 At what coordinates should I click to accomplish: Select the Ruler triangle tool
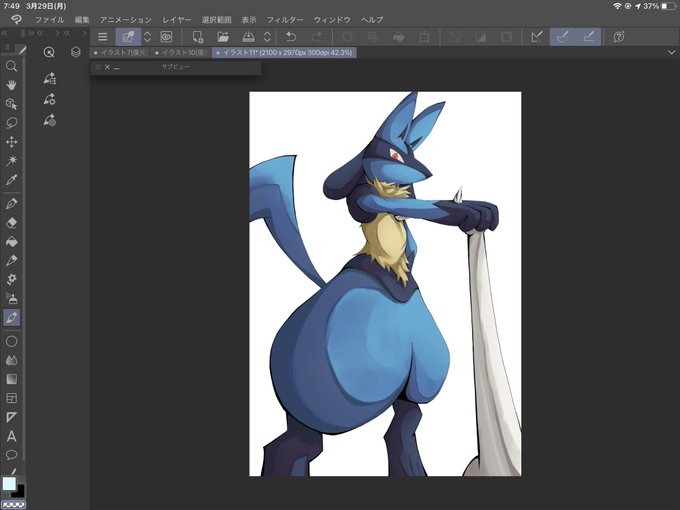pos(12,417)
